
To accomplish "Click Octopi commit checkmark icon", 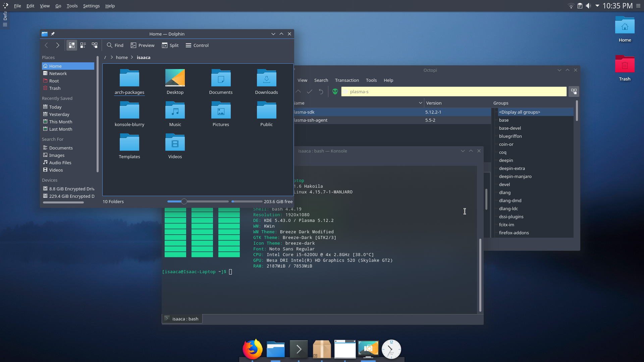I will click(310, 92).
